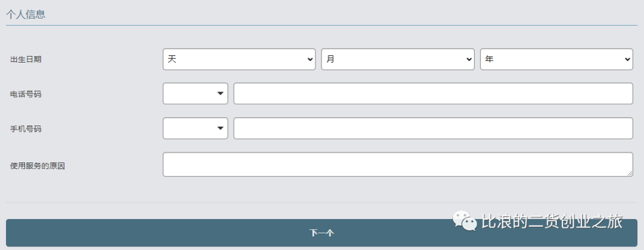This screenshot has width=644, height=250.
Task: Focus the 电话号码 number input field
Action: coord(434,93)
